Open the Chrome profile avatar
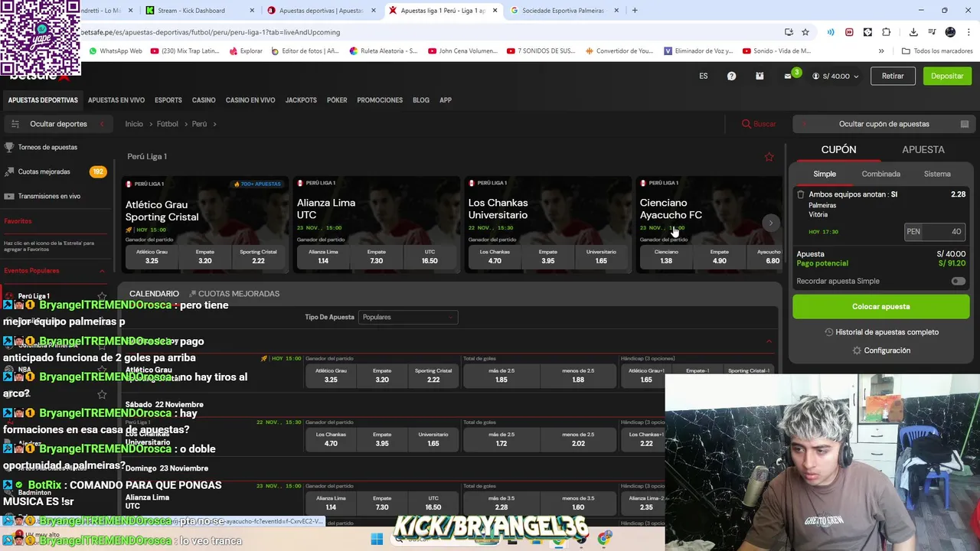 [950, 32]
